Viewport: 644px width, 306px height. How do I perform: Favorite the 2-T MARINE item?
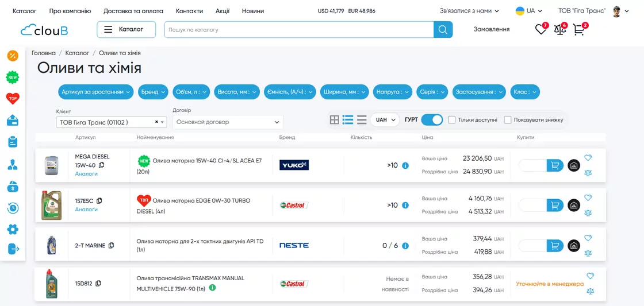click(588, 238)
